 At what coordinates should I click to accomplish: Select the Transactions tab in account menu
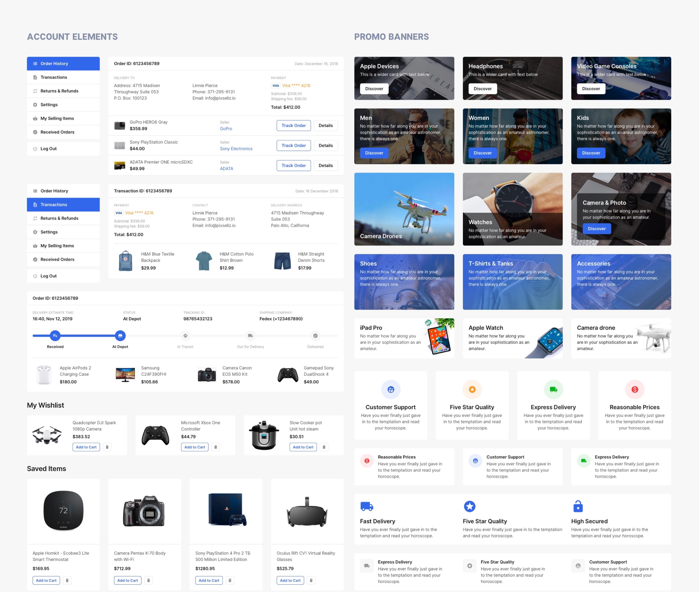click(x=63, y=77)
